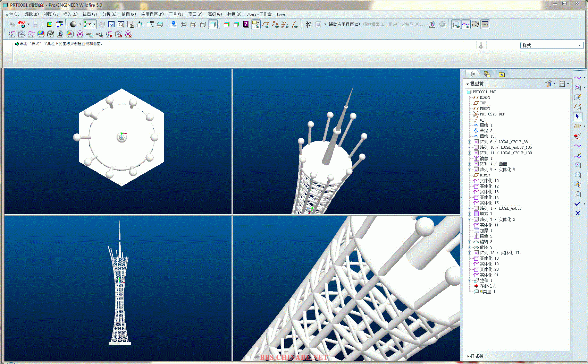The image size is (588, 364).
Task: Click the Done checkmark in right toolbar
Action: 578,204
